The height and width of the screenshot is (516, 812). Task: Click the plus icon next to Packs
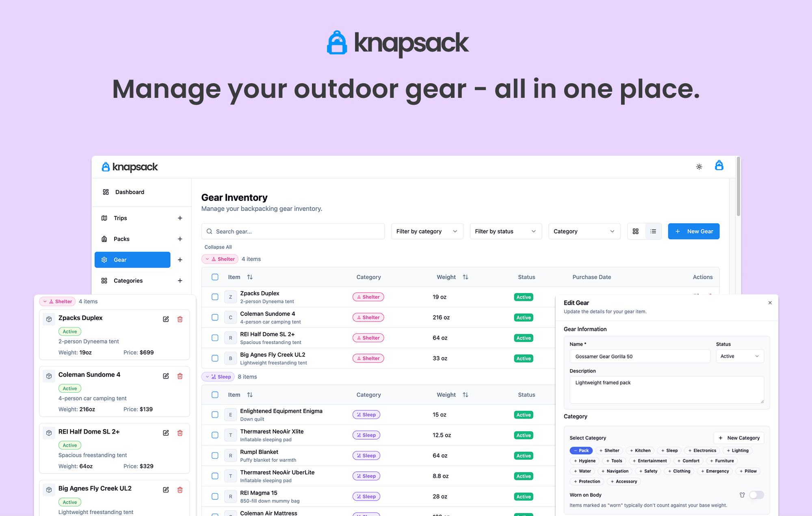(x=180, y=239)
